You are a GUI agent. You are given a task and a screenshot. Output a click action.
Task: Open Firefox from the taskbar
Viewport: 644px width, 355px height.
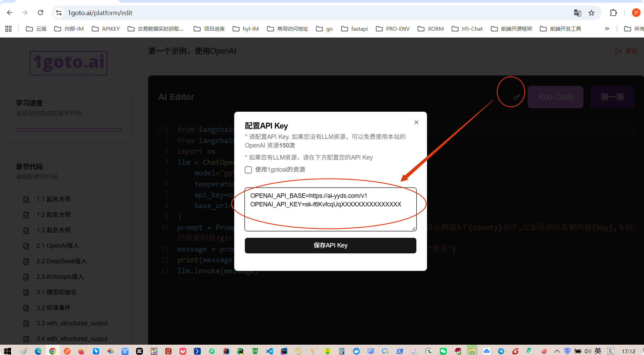tap(81, 351)
